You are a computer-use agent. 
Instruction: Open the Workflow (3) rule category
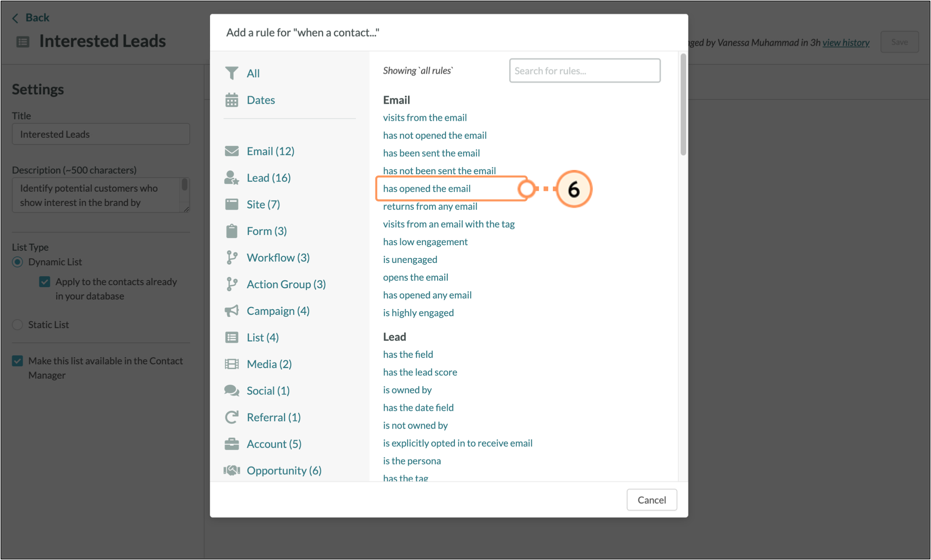(278, 258)
